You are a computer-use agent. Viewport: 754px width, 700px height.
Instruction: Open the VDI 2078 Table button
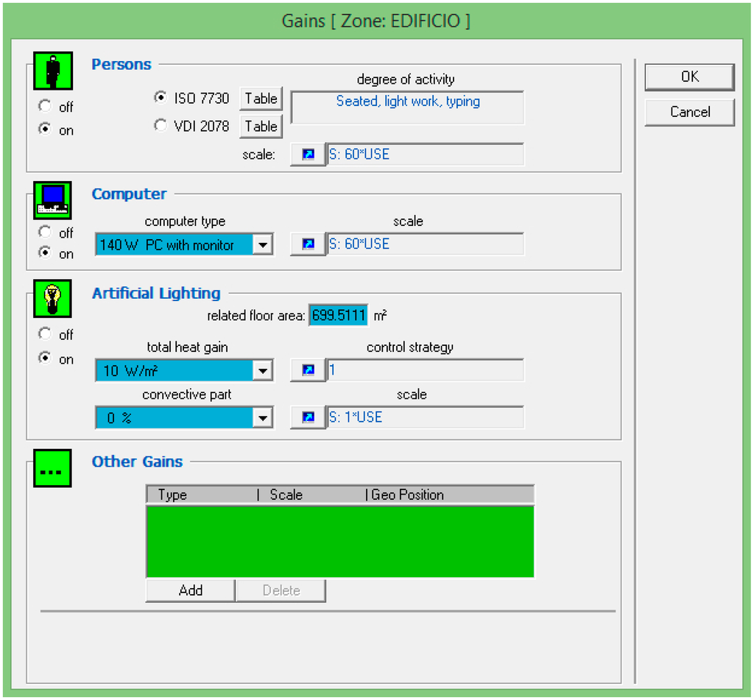click(261, 127)
